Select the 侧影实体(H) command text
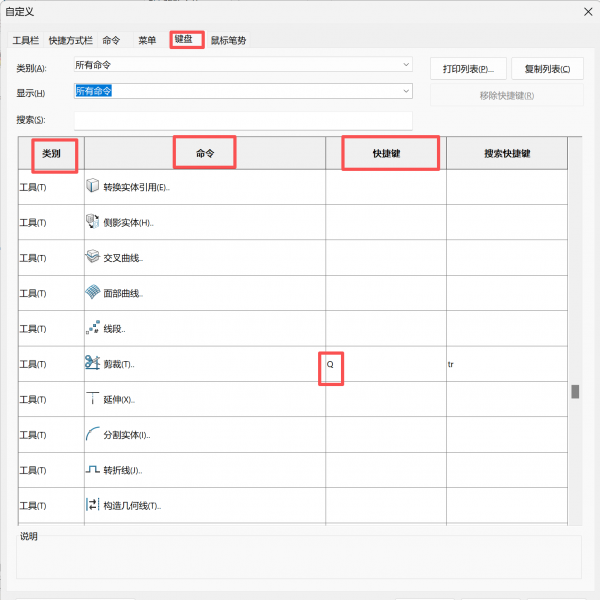The image size is (600, 600). (128, 223)
